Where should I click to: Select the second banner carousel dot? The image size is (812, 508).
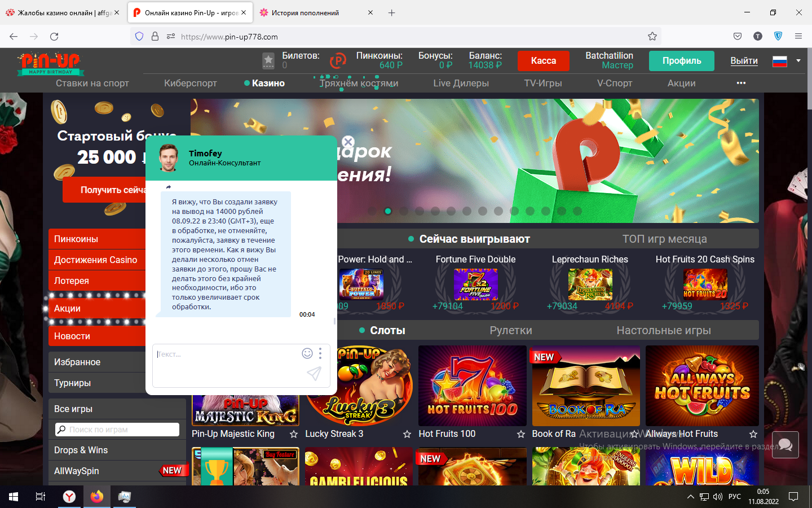coord(388,211)
